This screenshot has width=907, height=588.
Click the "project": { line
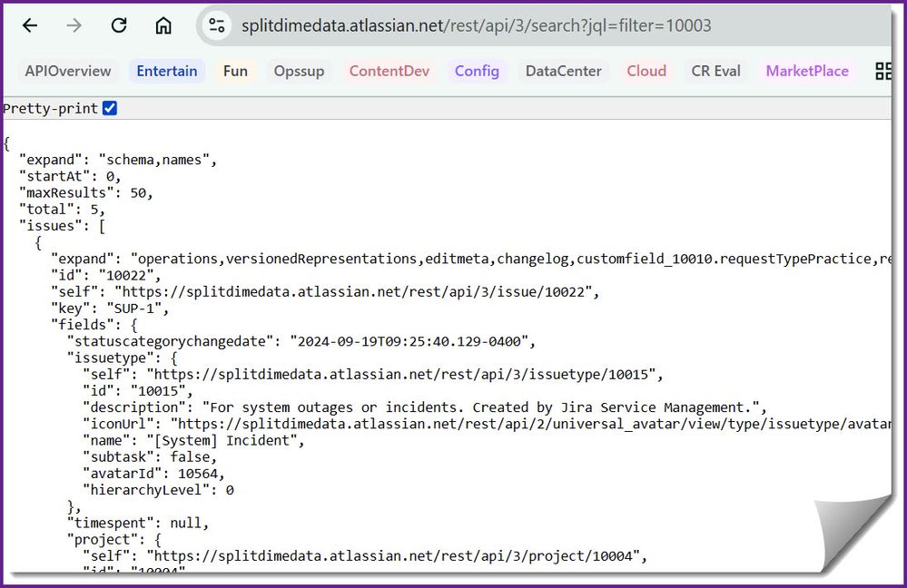point(114,539)
